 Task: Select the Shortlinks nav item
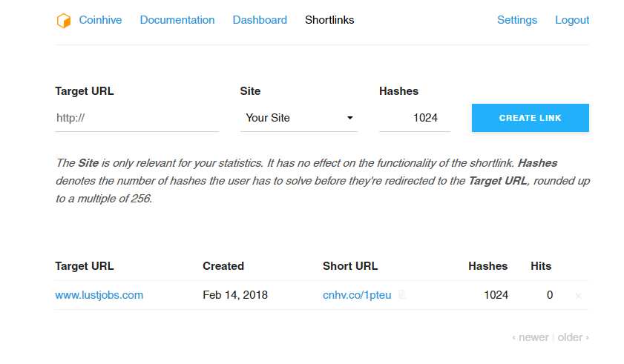329,20
